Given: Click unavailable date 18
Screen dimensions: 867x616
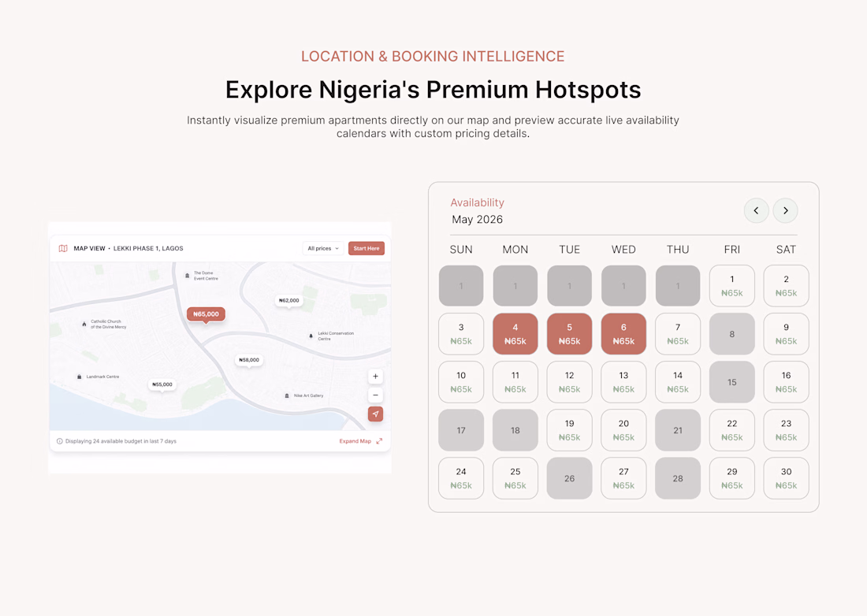Looking at the screenshot, I should coord(515,430).
